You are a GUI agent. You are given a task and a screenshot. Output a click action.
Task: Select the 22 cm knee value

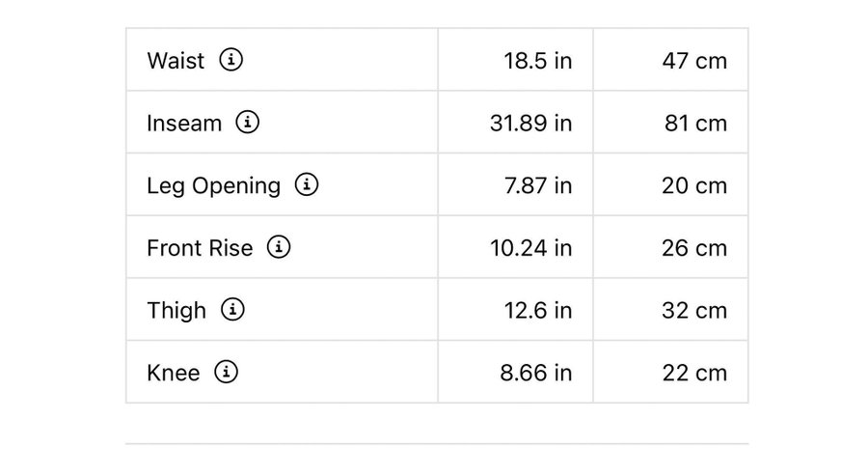pyautogui.click(x=694, y=373)
